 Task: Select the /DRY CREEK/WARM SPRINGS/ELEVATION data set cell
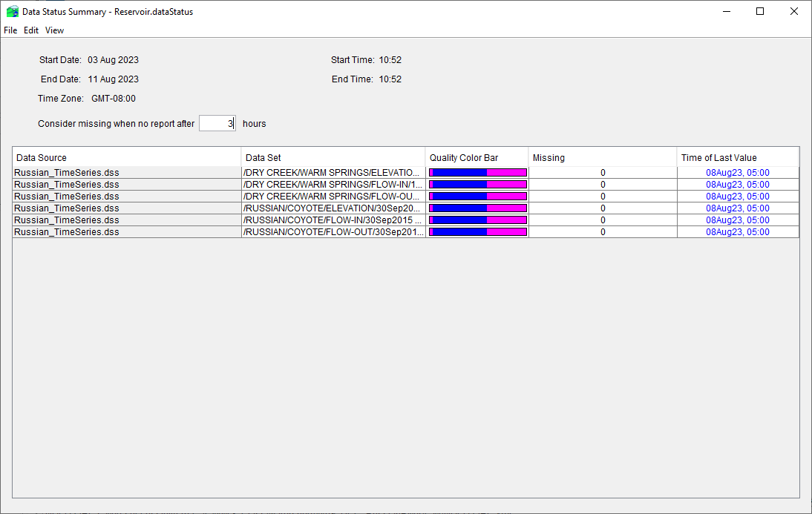click(332, 172)
